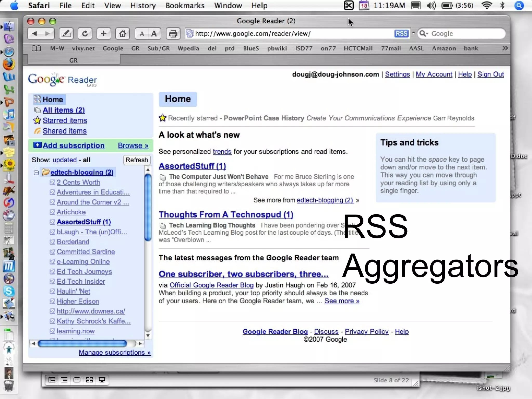Open the Window menu

point(228,5)
